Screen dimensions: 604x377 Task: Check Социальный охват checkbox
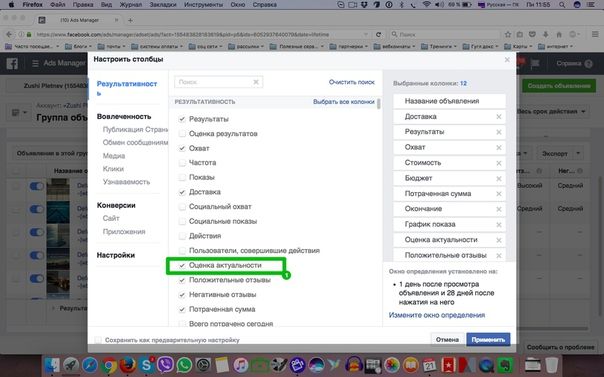pos(182,207)
